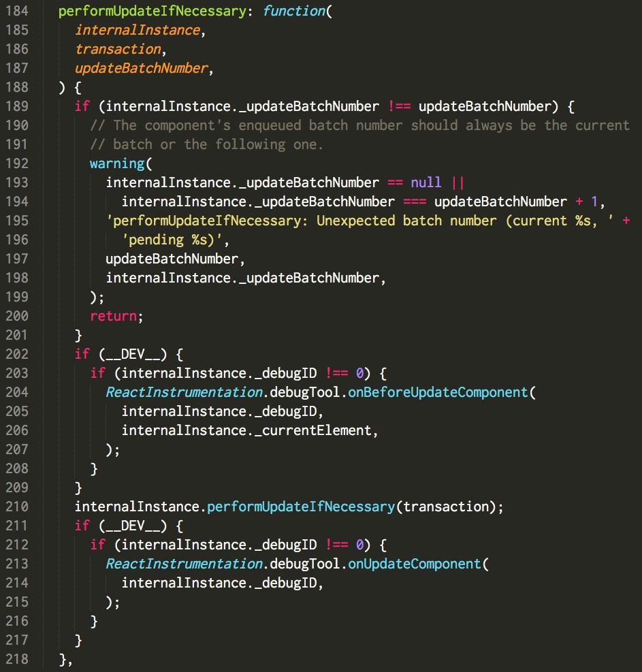Click the 'internalInstance' parameter on line 185

pos(138,30)
